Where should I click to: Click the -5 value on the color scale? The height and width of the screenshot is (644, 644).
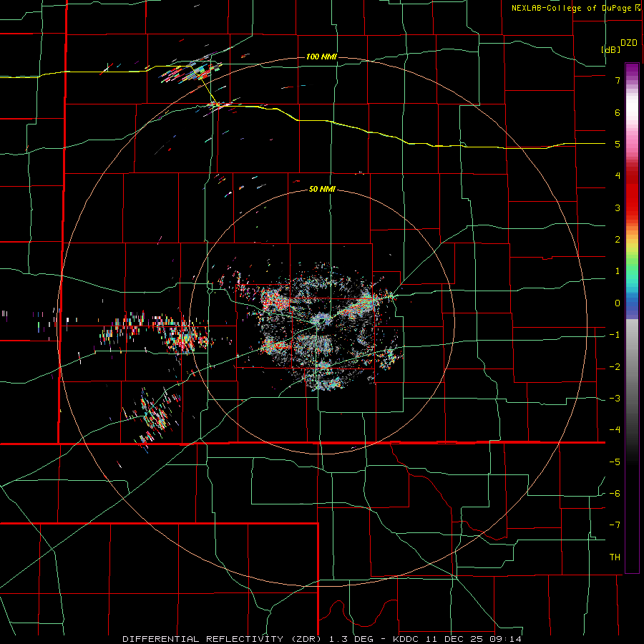pos(615,462)
